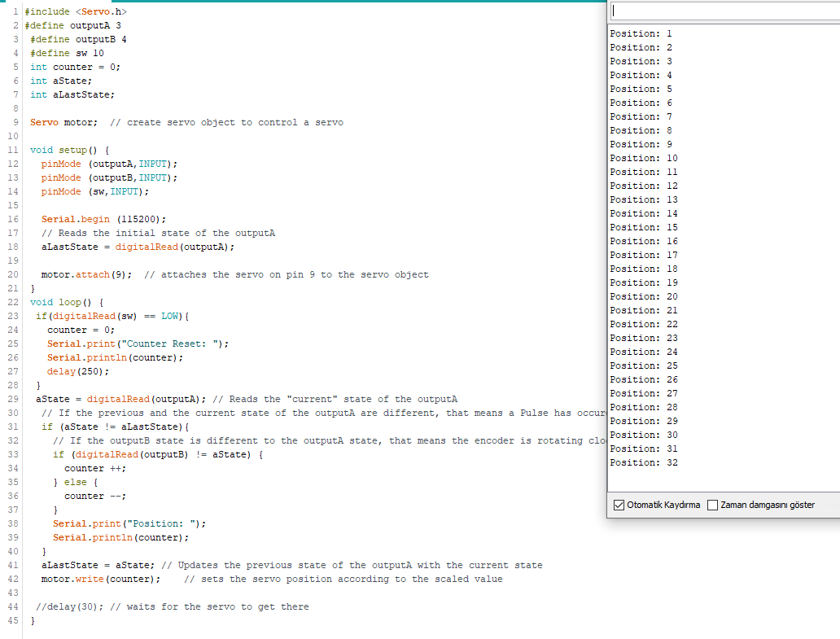The image size is (840, 639).
Task: Click serial output 'Position: 25'
Action: [643, 365]
